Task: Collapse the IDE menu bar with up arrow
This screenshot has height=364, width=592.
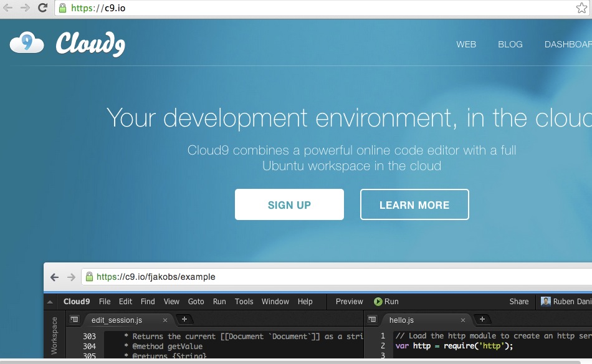Action: (x=50, y=302)
